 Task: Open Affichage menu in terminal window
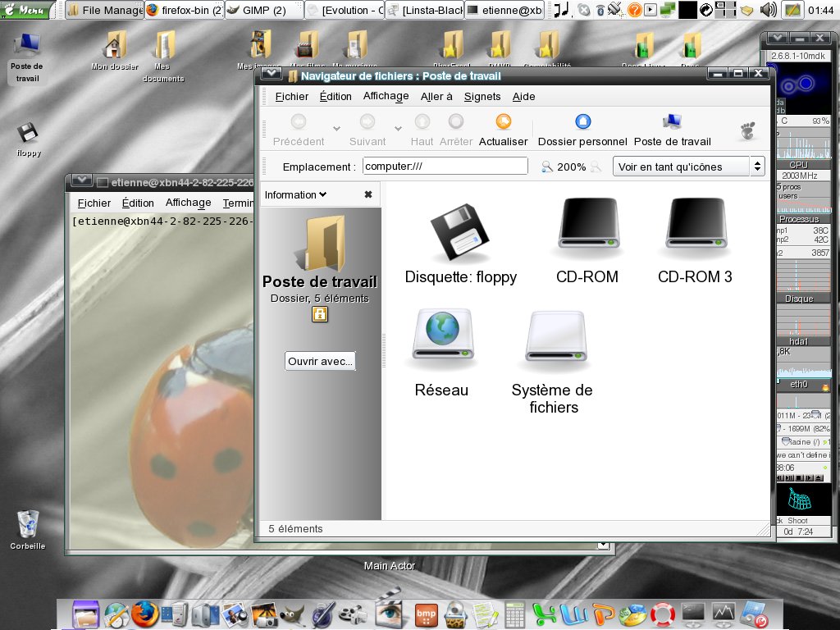pos(188,203)
